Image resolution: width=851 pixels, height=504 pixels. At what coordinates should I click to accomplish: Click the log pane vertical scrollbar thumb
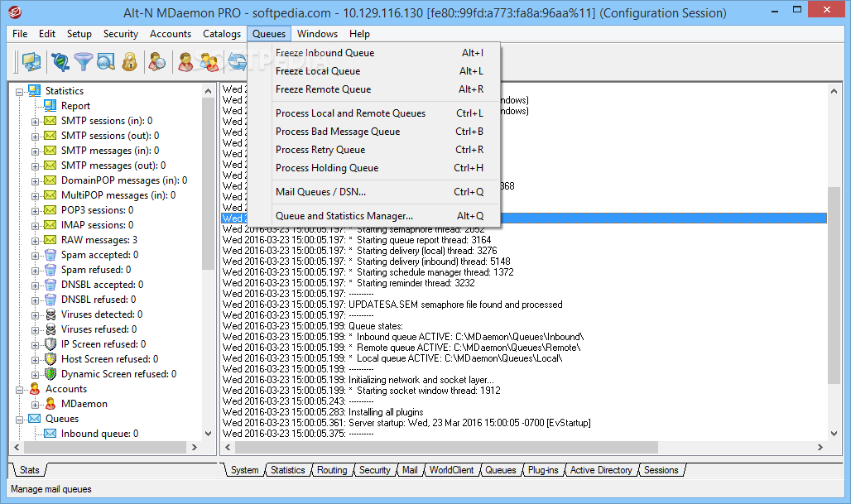834,286
